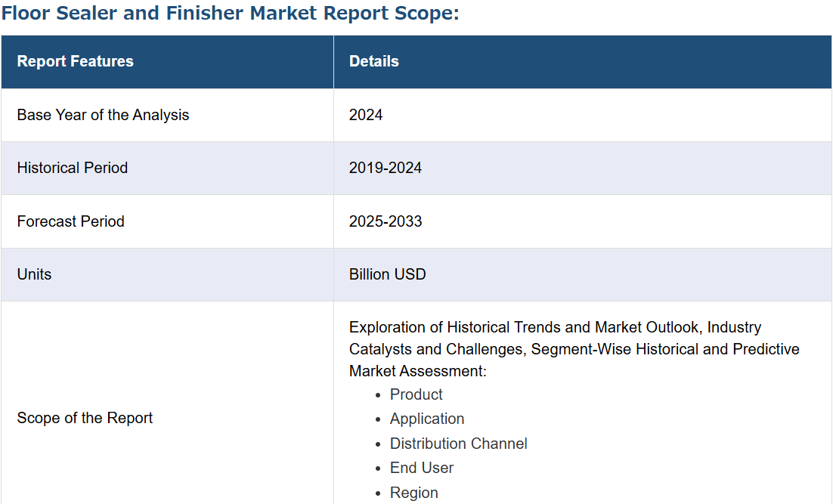Click the Floor Sealer Market Report Scope heading

[230, 13]
